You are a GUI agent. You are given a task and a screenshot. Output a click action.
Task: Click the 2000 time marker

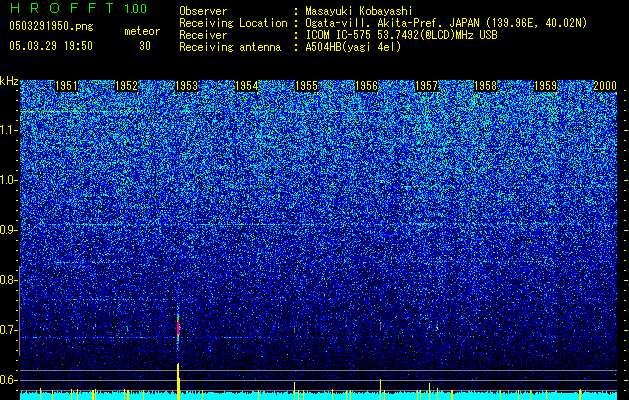click(605, 86)
